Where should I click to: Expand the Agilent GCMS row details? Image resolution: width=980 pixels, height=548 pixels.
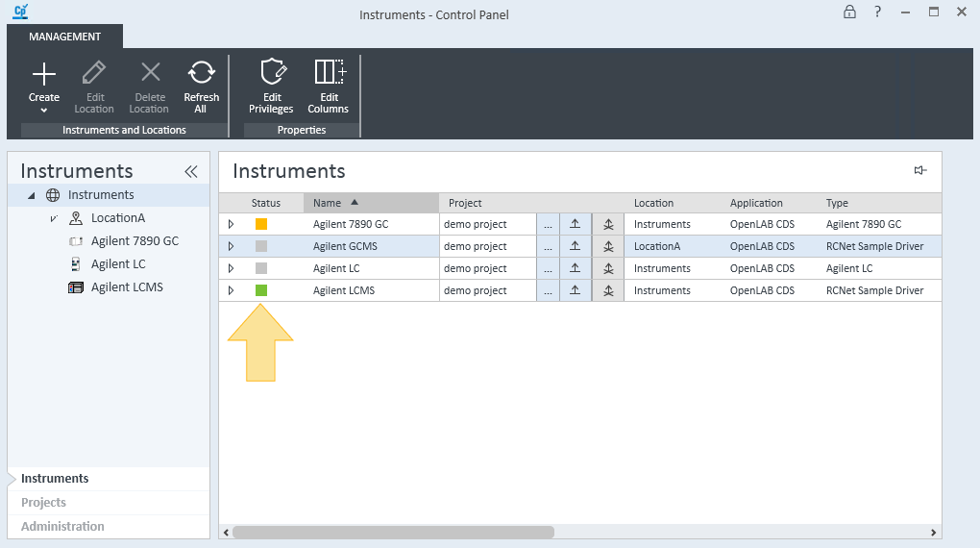pos(231,246)
